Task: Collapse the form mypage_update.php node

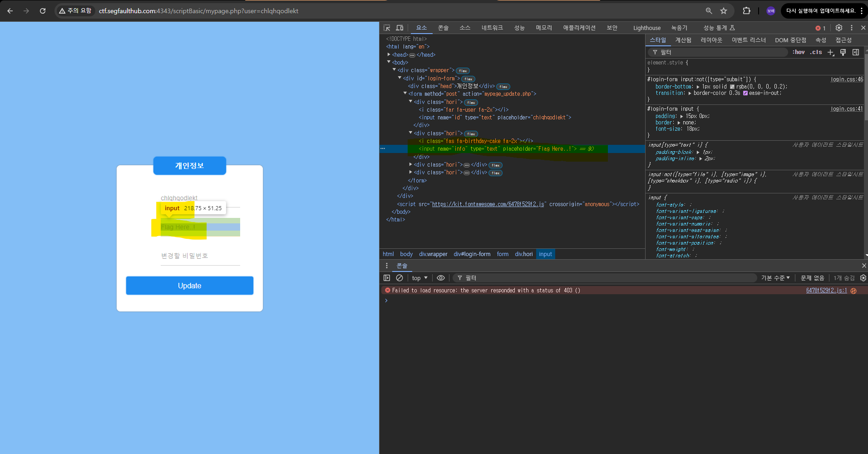Action: click(x=405, y=94)
